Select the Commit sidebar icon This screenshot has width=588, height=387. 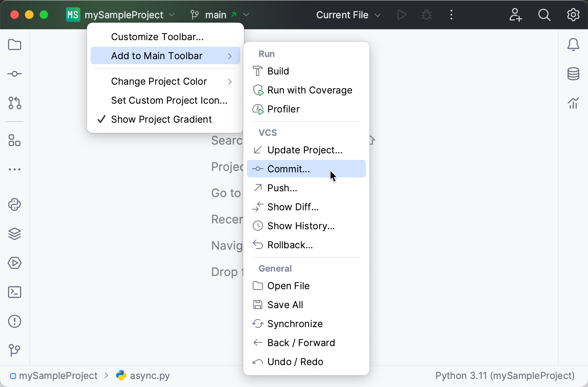[15, 73]
